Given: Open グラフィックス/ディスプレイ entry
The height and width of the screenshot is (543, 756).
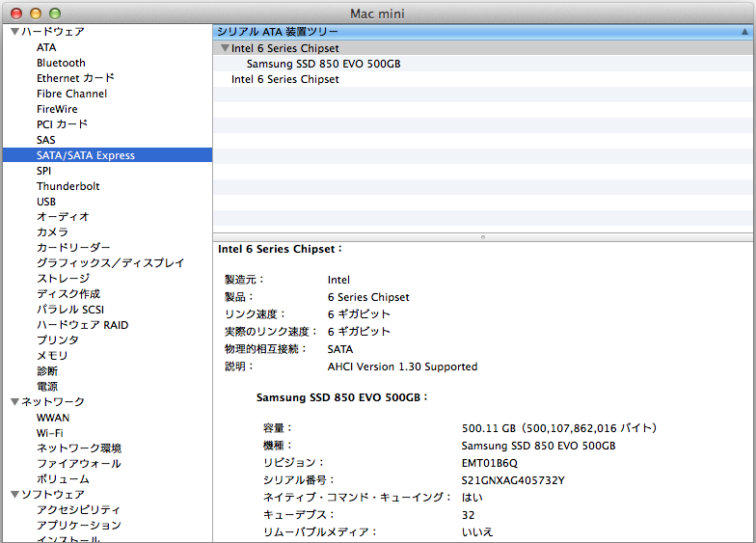Looking at the screenshot, I should 110,263.
